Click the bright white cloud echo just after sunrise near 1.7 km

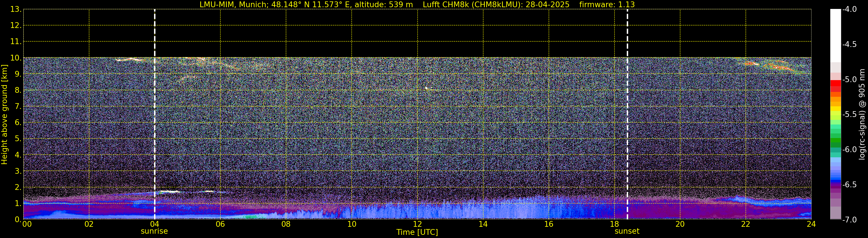[170, 192]
